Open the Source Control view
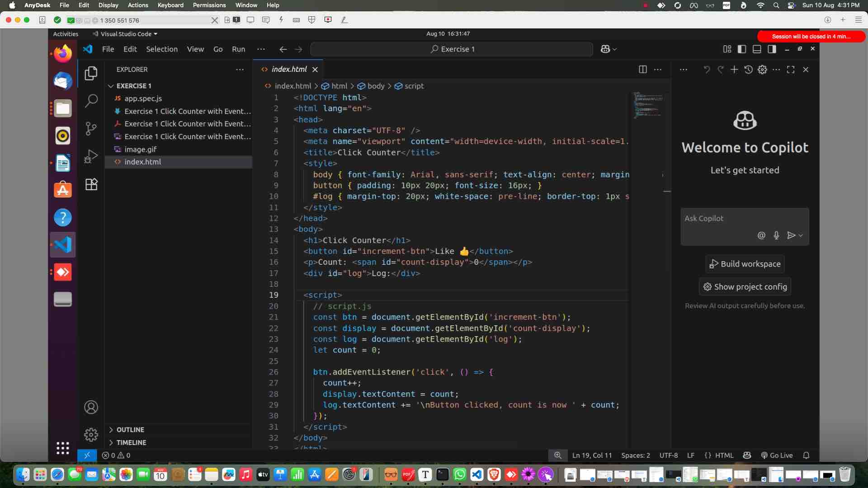This screenshot has width=868, height=488. click(x=91, y=129)
